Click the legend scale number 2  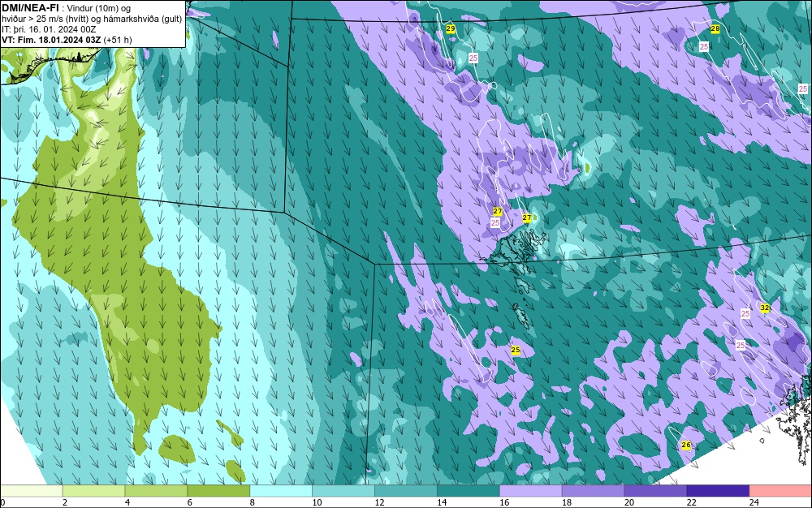point(65,502)
